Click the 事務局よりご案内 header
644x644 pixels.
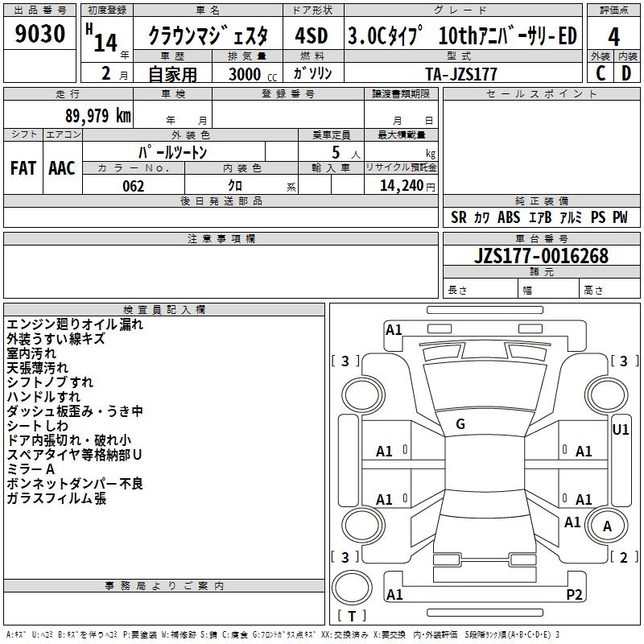[x=164, y=586]
